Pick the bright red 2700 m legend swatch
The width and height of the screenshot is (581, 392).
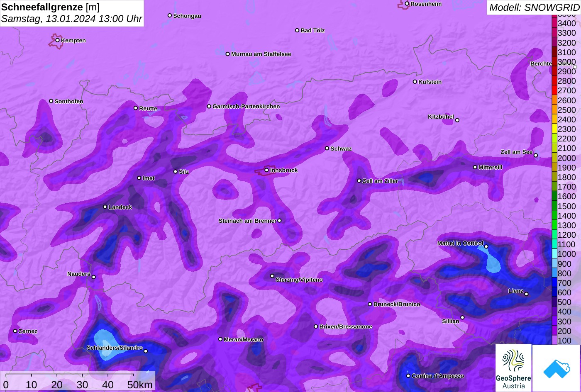[554, 90]
